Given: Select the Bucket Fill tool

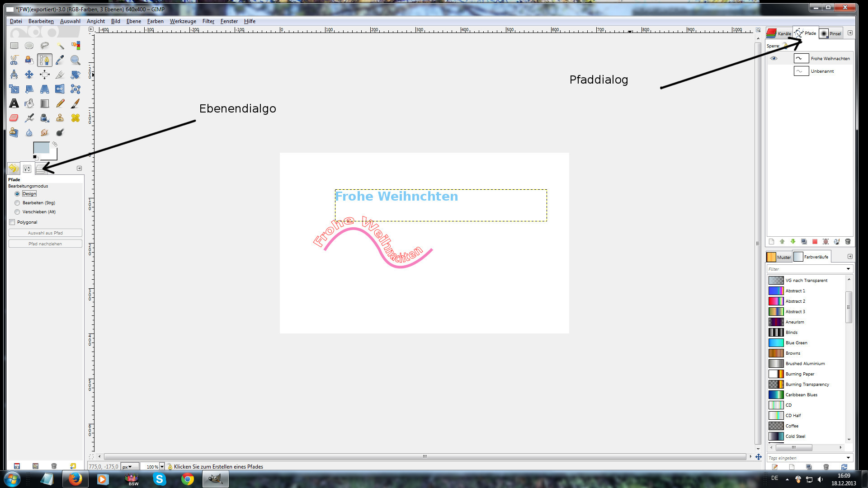Looking at the screenshot, I should pos(29,103).
